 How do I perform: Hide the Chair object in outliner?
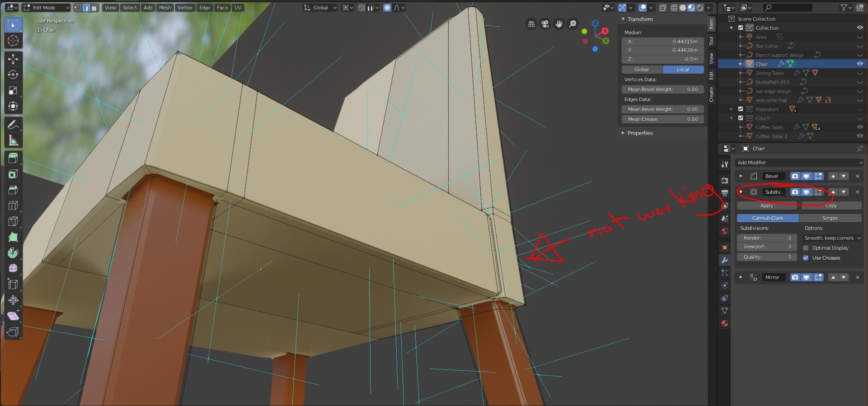coord(860,64)
